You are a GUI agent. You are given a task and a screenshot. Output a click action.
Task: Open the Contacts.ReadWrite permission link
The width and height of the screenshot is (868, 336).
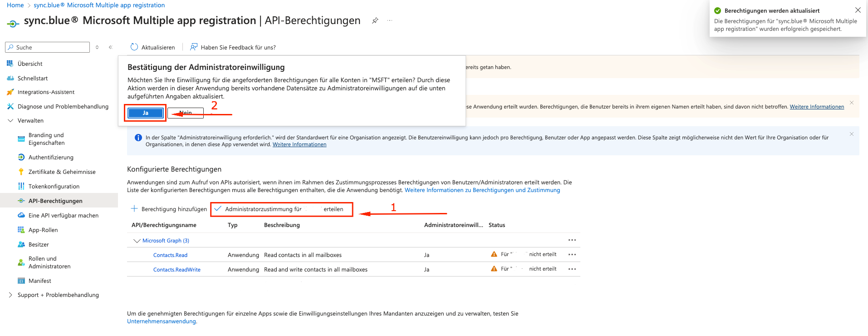pyautogui.click(x=177, y=270)
